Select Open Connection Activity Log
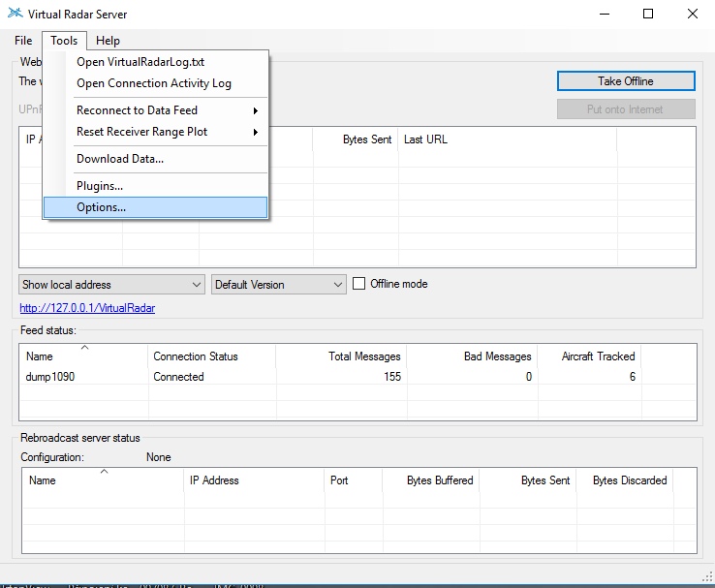 (x=155, y=83)
